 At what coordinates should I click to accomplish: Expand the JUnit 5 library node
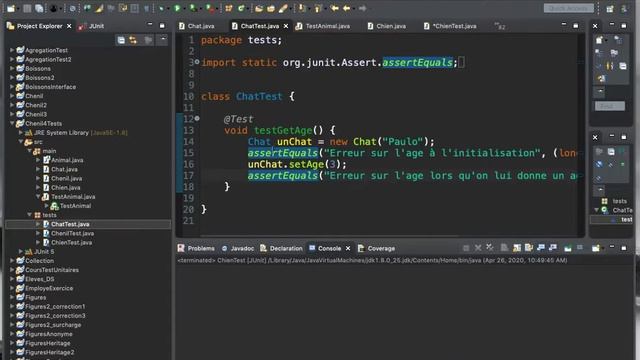pos(20,251)
